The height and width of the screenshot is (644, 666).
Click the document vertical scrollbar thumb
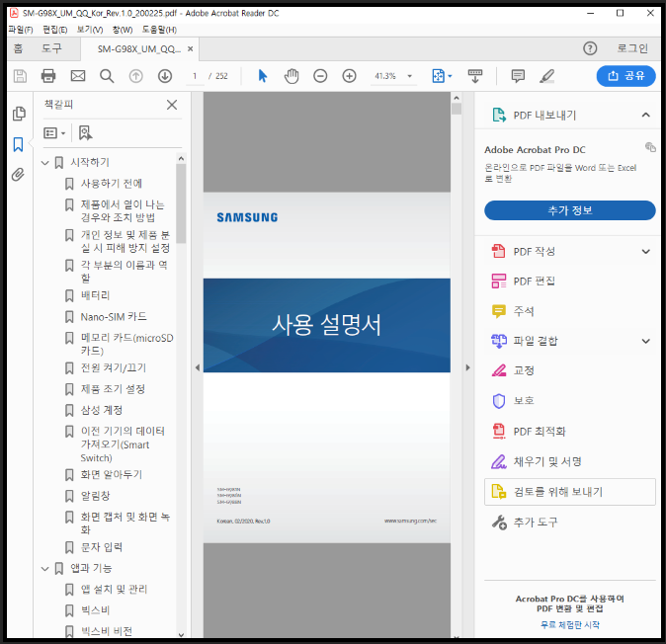[457, 109]
